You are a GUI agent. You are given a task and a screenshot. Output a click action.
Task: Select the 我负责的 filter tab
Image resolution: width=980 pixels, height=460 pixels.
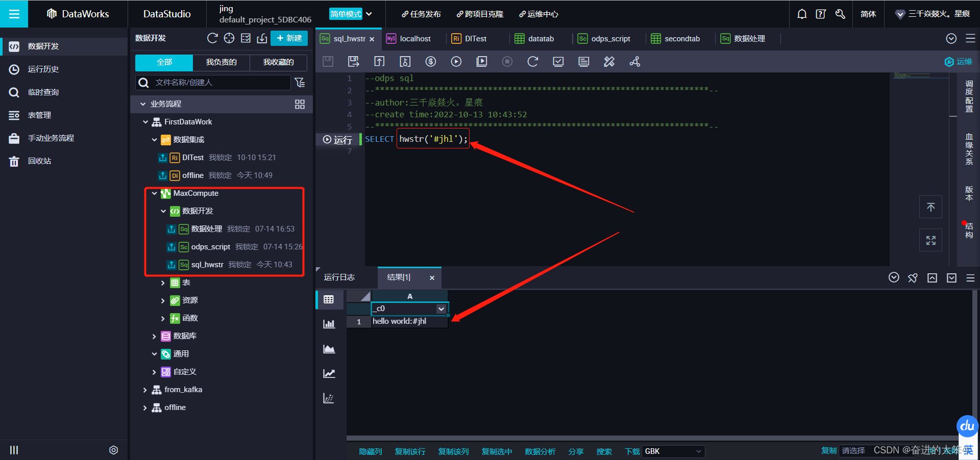(221, 62)
